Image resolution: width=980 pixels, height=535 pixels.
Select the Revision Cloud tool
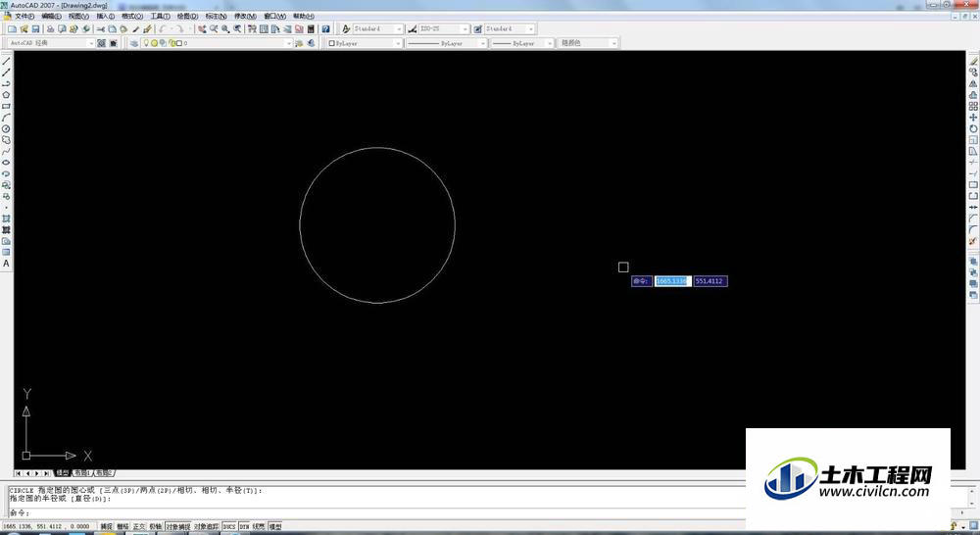click(x=6, y=140)
